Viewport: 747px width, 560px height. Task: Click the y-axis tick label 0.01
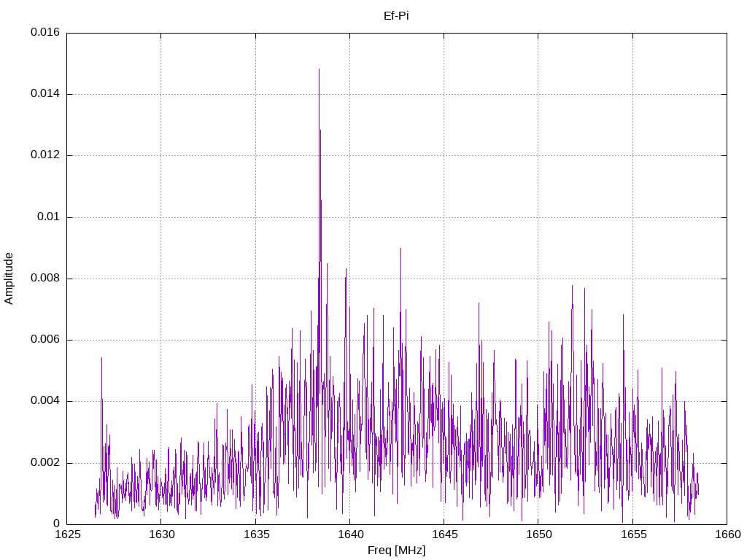[x=49, y=217]
